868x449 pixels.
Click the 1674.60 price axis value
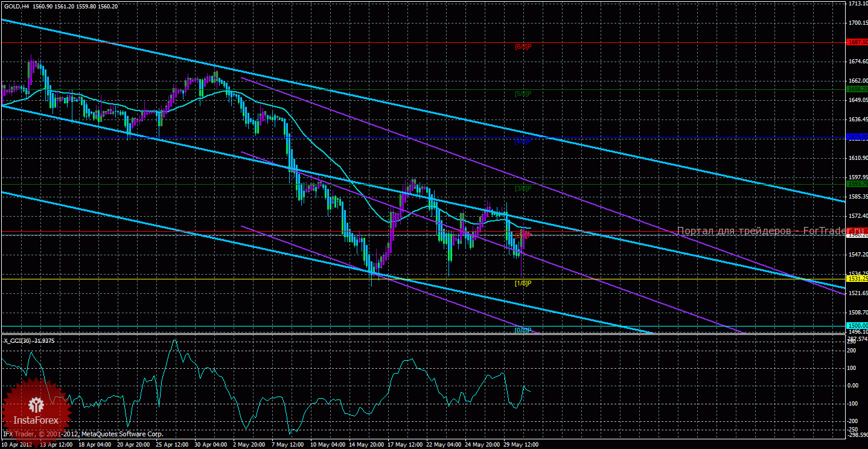click(x=858, y=62)
